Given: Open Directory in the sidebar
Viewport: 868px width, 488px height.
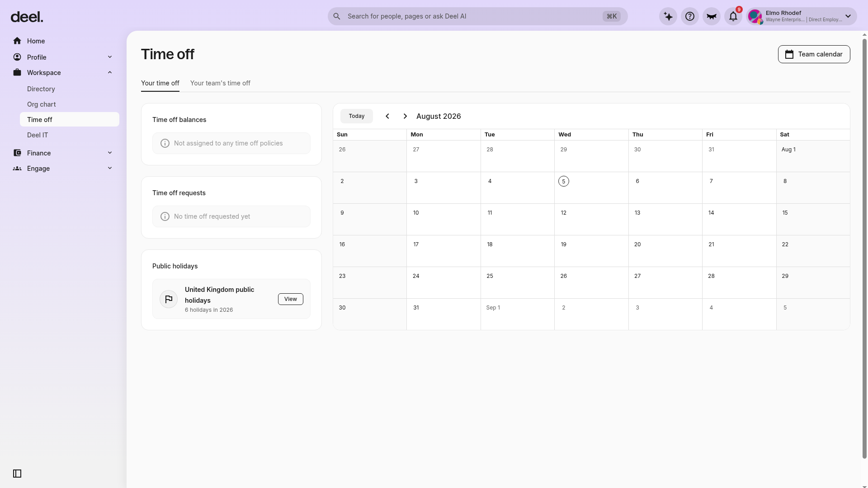Looking at the screenshot, I should click(x=41, y=89).
